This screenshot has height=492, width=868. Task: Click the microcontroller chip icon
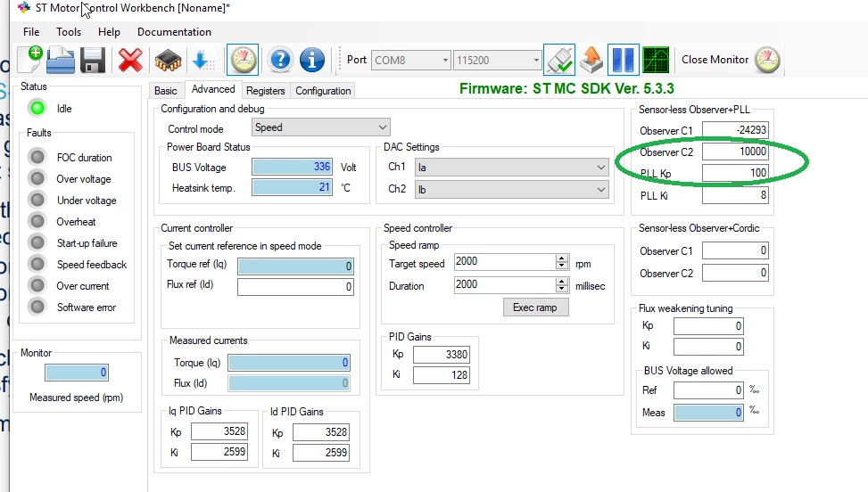click(x=168, y=61)
